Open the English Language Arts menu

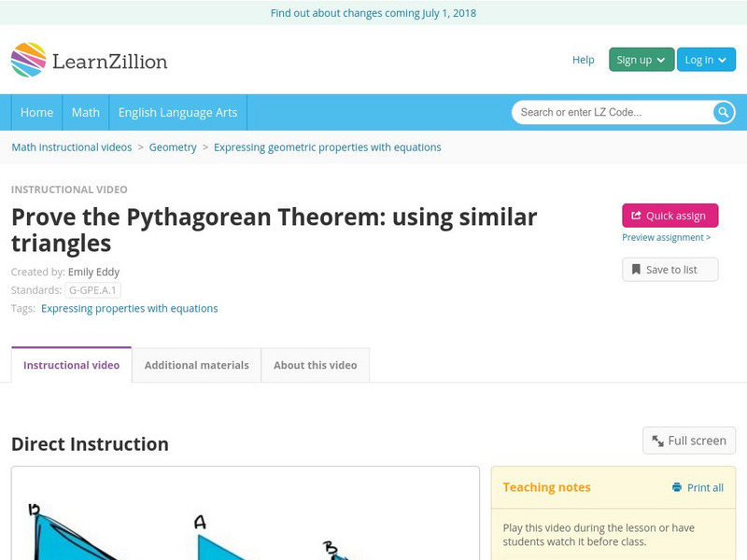click(x=178, y=112)
